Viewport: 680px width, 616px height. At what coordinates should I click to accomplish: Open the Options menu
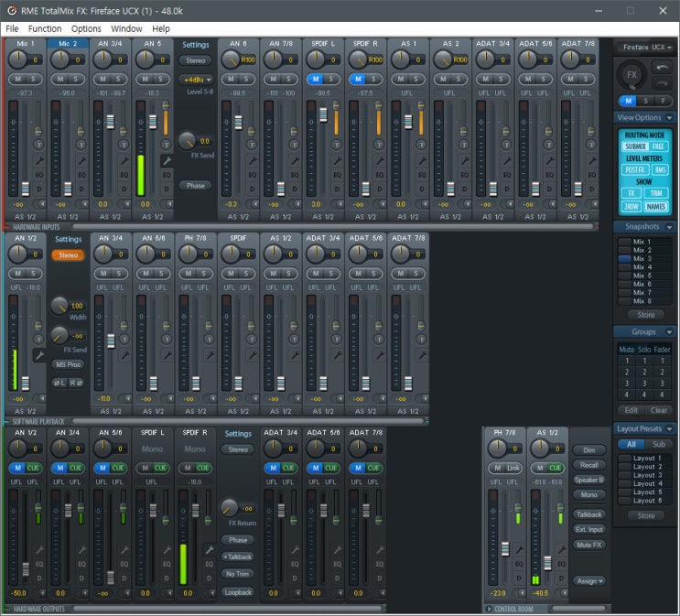click(x=86, y=28)
